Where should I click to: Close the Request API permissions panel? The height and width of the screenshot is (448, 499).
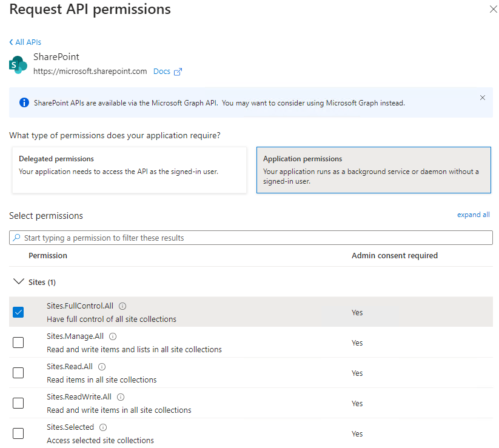click(494, 9)
